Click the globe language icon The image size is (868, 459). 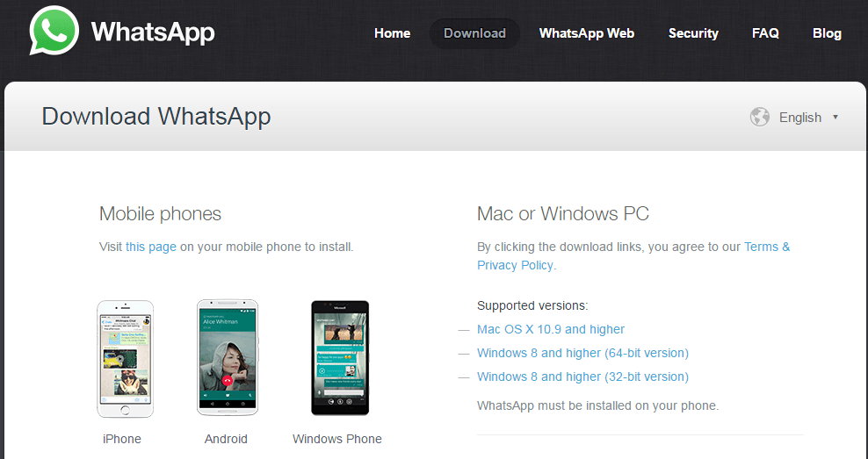point(759,117)
